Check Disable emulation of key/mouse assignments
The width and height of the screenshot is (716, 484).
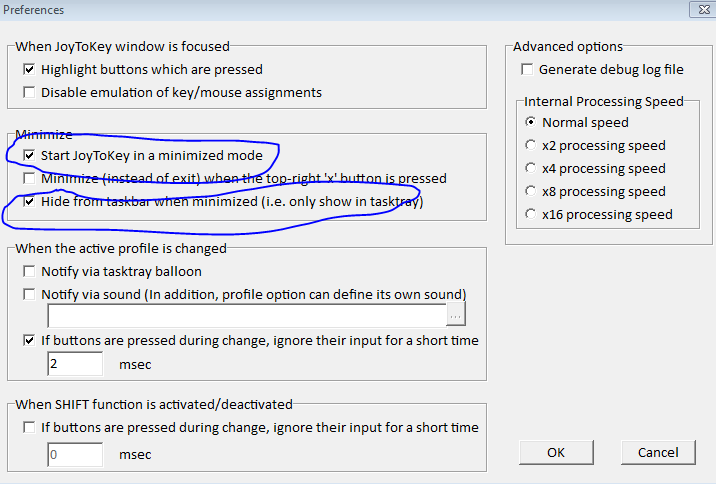pos(29,93)
